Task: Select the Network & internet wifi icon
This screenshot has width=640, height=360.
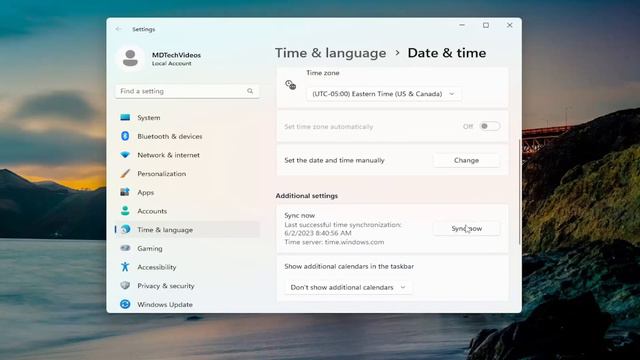Action: click(125, 155)
